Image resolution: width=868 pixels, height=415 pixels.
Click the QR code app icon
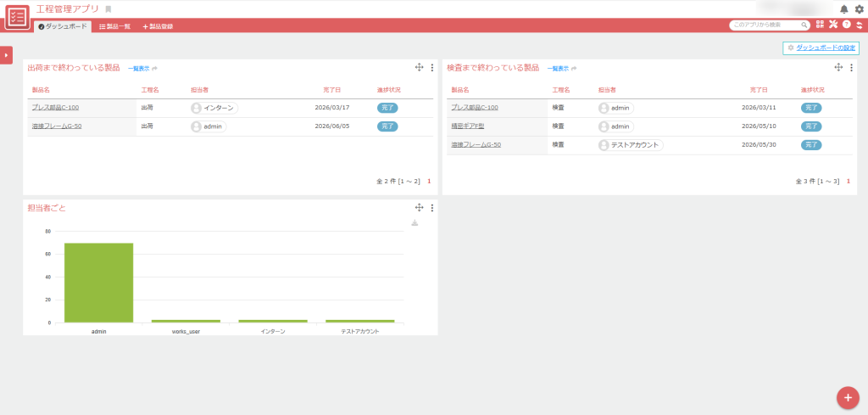click(820, 25)
